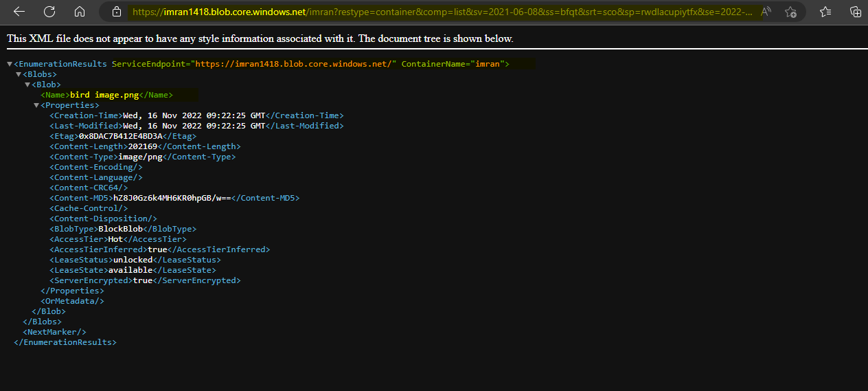Add this page to favorites

click(x=790, y=12)
